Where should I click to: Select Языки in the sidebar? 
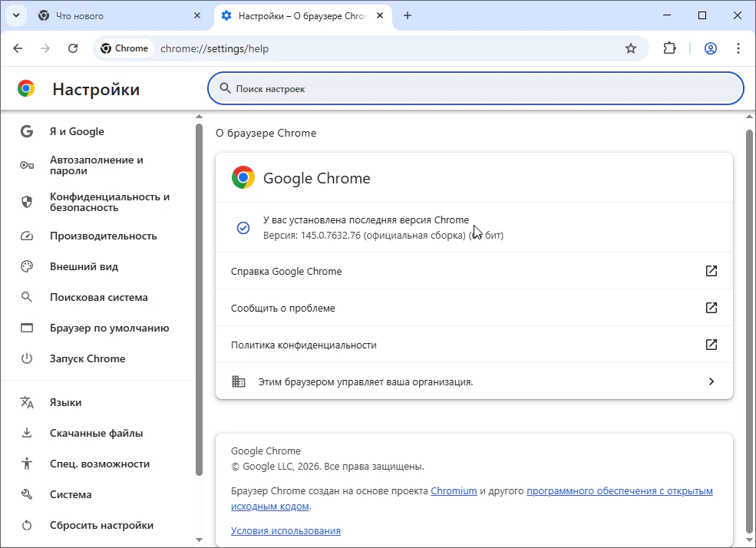(x=65, y=402)
